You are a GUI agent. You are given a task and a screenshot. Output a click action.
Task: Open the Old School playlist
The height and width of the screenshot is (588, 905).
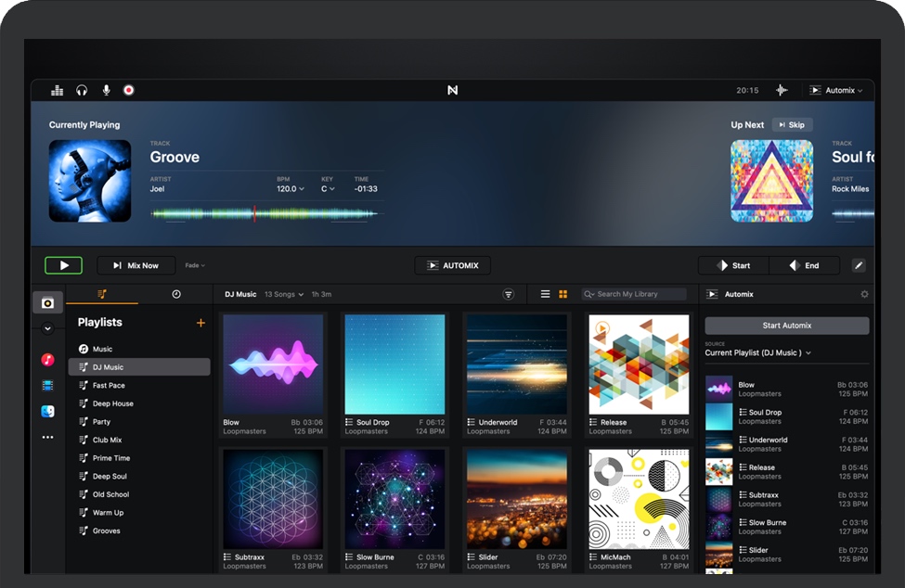(x=138, y=494)
